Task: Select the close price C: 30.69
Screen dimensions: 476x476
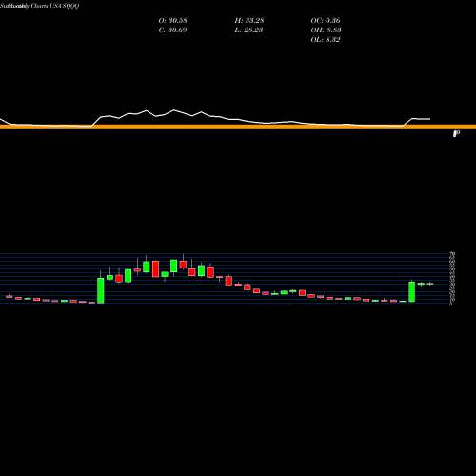Action: pos(172,30)
